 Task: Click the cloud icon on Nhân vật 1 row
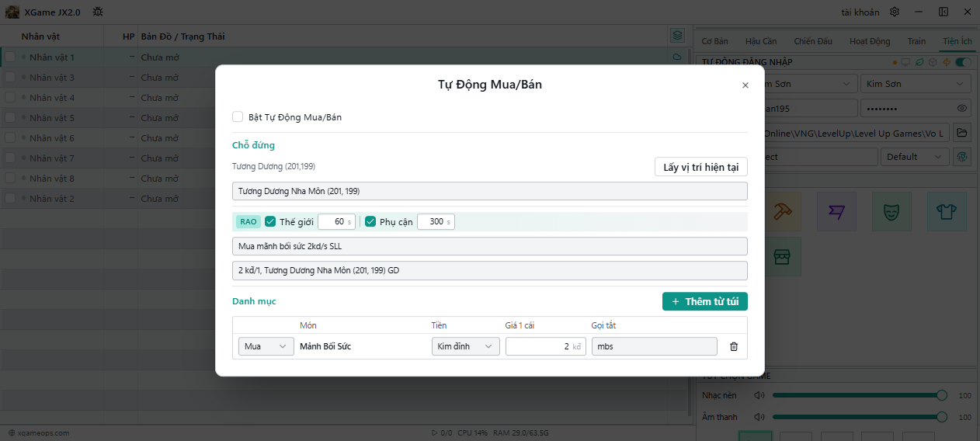point(677,57)
